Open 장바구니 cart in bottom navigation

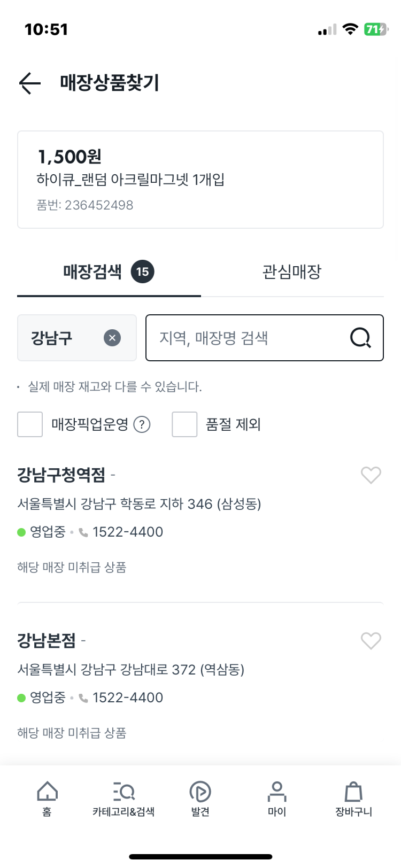point(353,799)
